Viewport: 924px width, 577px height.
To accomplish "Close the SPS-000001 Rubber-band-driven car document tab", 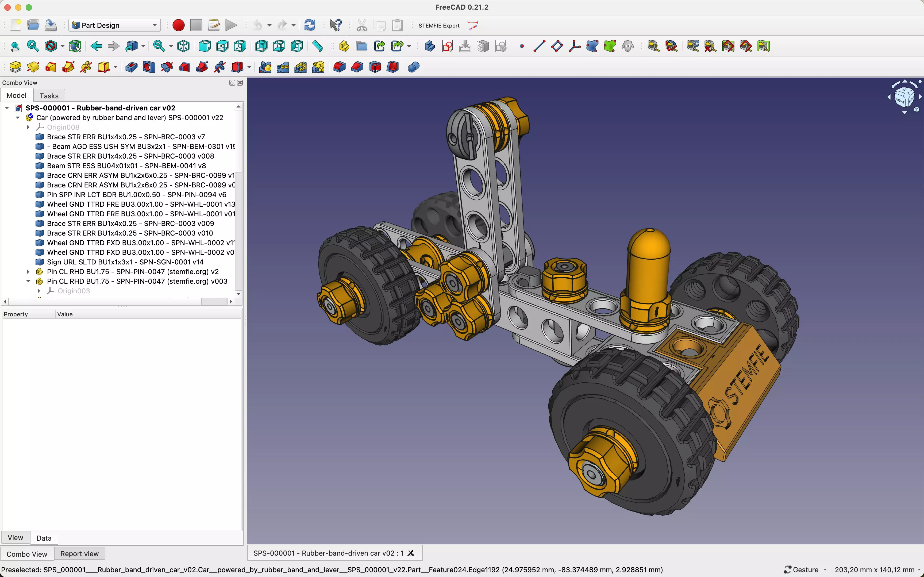I will (x=411, y=553).
